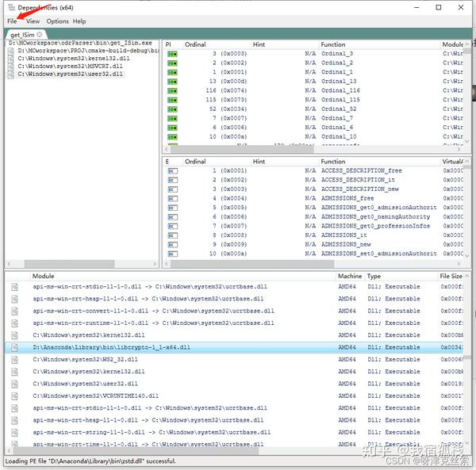This screenshot has width=476, height=470.
Task: Select WS2_32.dll module row
Action: click(x=234, y=360)
